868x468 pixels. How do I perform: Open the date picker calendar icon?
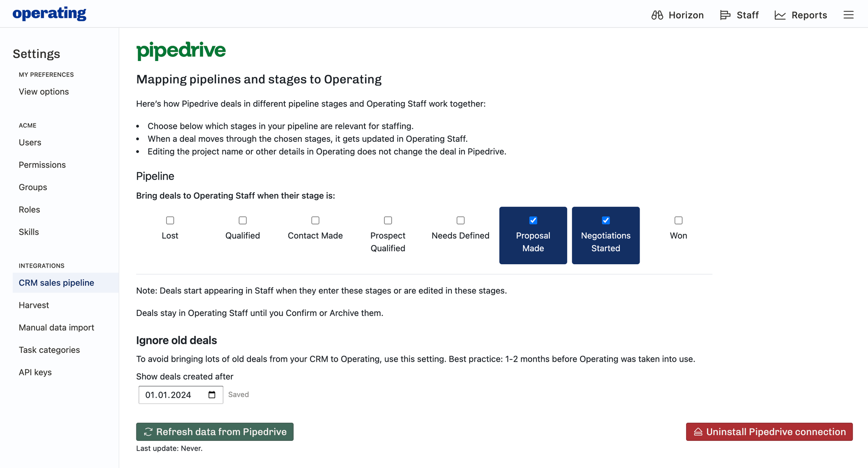pyautogui.click(x=212, y=395)
